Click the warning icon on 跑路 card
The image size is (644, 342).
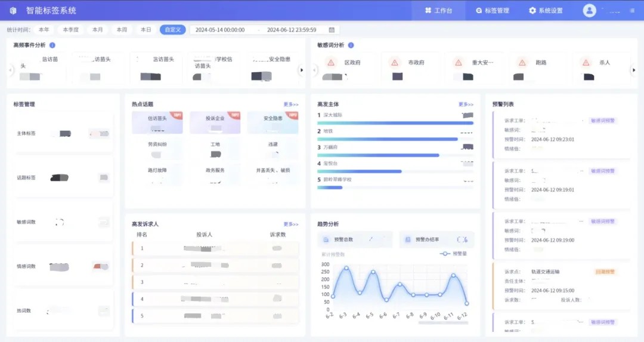[522, 62]
